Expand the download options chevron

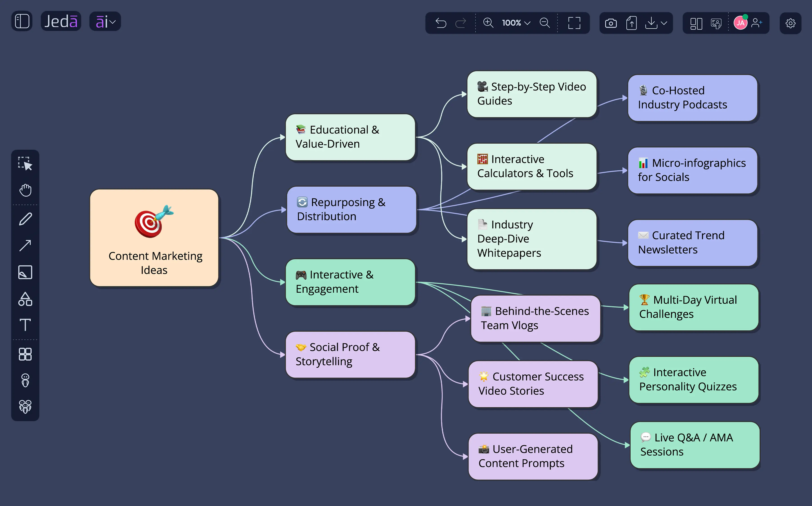664,23
